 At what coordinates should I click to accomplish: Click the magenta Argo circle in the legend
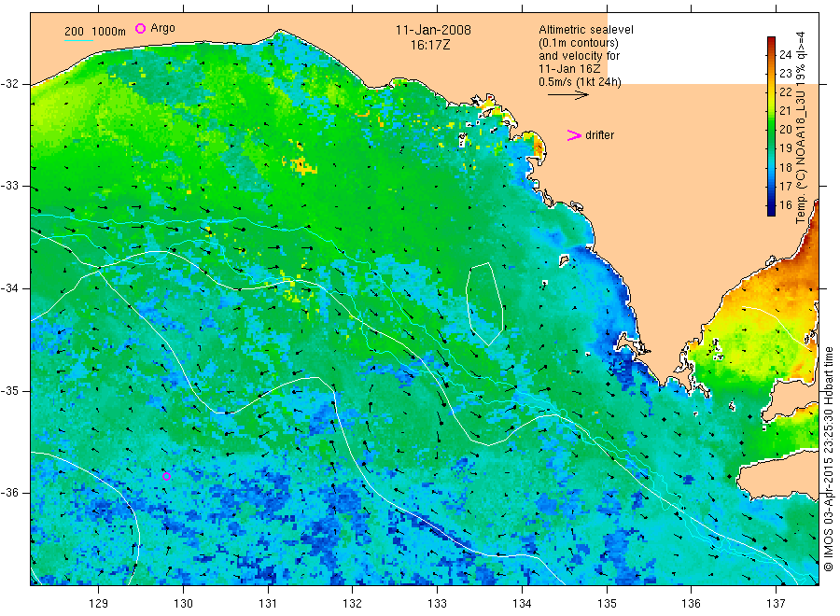click(x=140, y=28)
